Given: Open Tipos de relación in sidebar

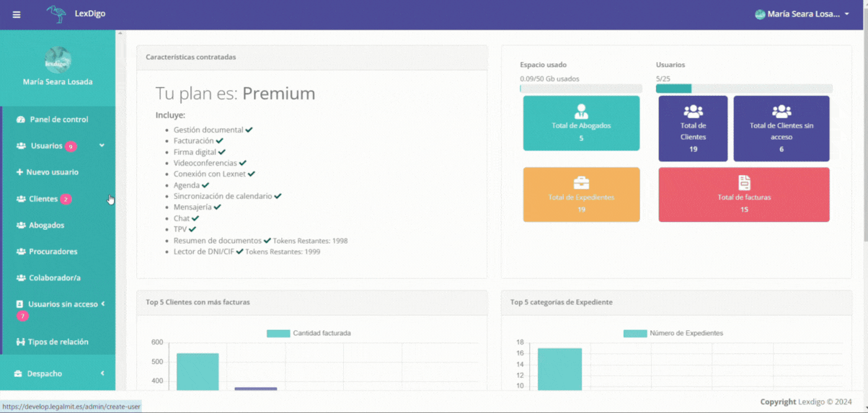Looking at the screenshot, I should 58,342.
